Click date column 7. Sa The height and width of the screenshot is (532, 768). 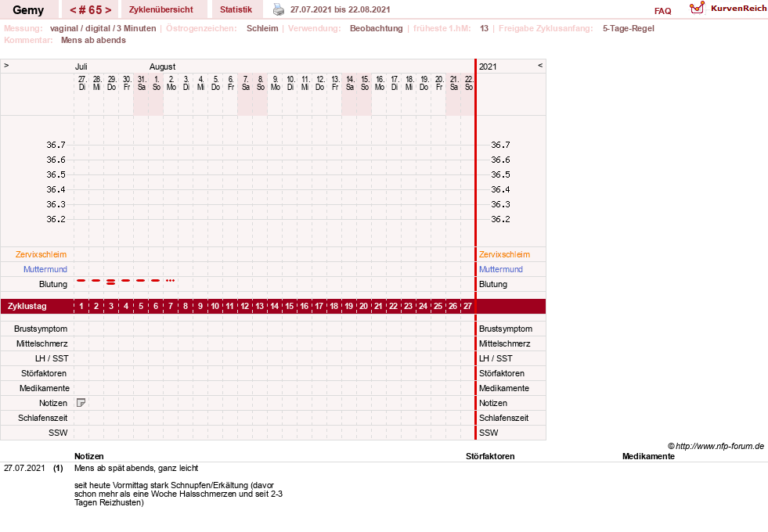point(245,83)
